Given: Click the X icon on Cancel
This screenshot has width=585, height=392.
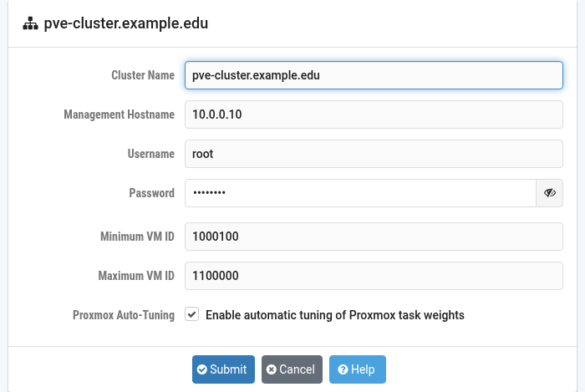Looking at the screenshot, I should point(272,369).
